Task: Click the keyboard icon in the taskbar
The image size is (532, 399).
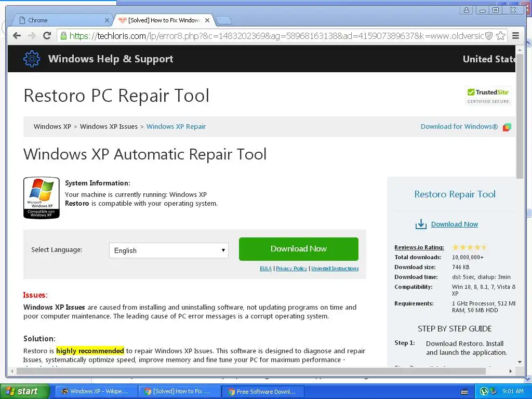Action: click(x=464, y=392)
